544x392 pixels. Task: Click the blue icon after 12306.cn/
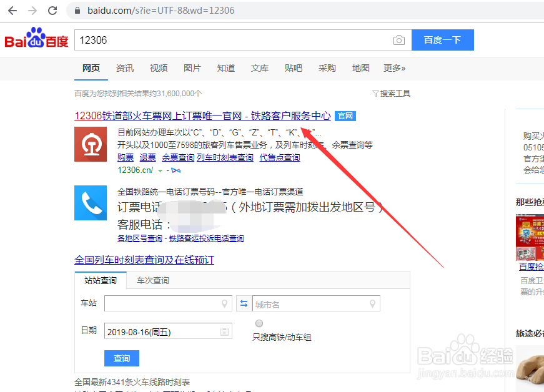176,170
